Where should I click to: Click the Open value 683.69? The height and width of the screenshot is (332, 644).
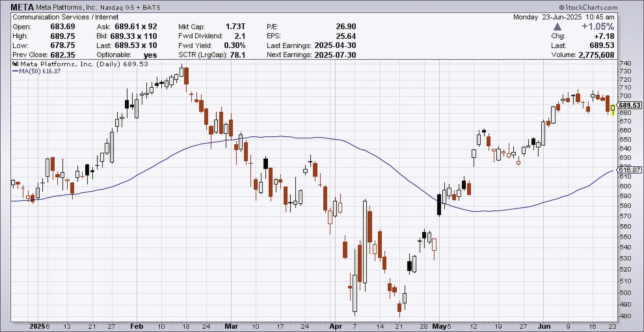tap(62, 27)
